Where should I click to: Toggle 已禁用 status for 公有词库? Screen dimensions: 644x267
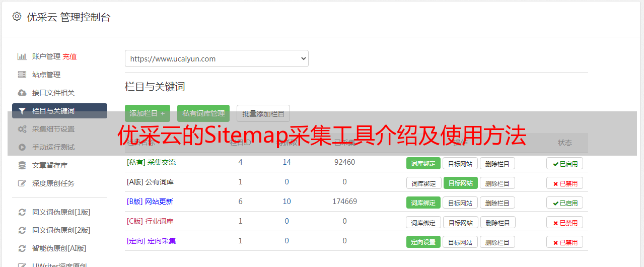[x=565, y=183]
